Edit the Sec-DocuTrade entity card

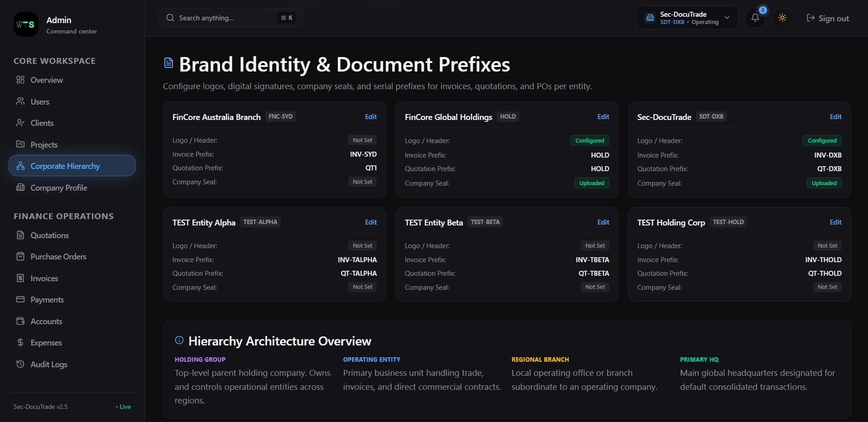coord(835,117)
